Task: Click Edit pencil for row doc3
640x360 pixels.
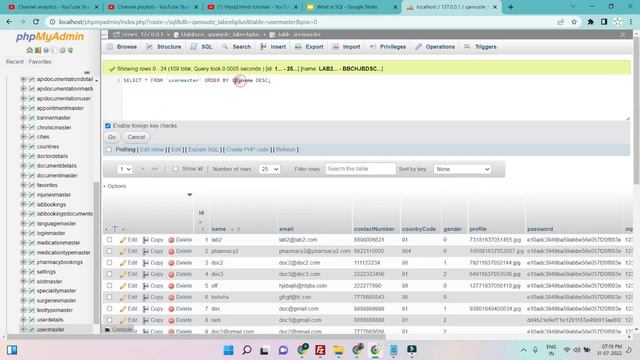Action: (x=128, y=274)
